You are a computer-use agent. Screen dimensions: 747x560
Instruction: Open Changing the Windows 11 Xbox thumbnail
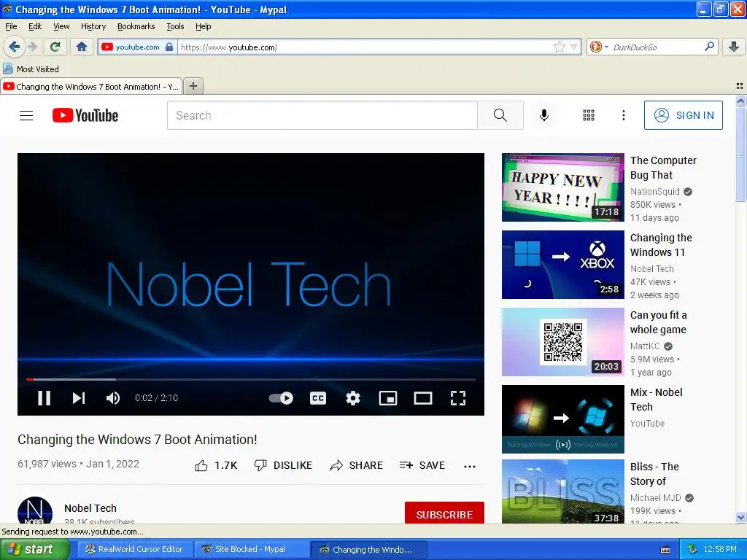point(562,265)
